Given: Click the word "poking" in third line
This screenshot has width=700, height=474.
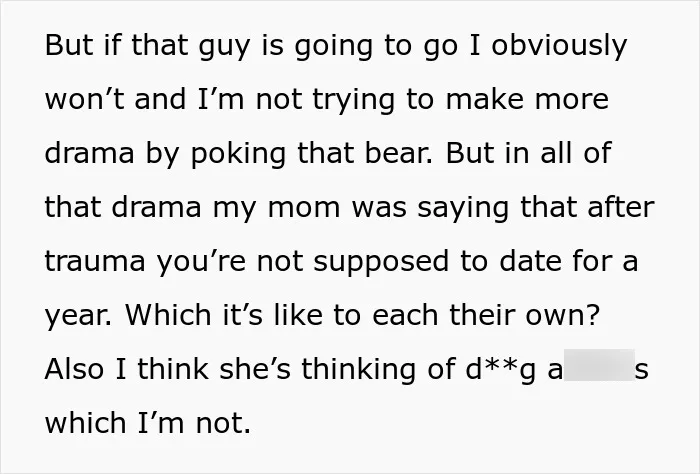Looking at the screenshot, I should [x=239, y=155].
